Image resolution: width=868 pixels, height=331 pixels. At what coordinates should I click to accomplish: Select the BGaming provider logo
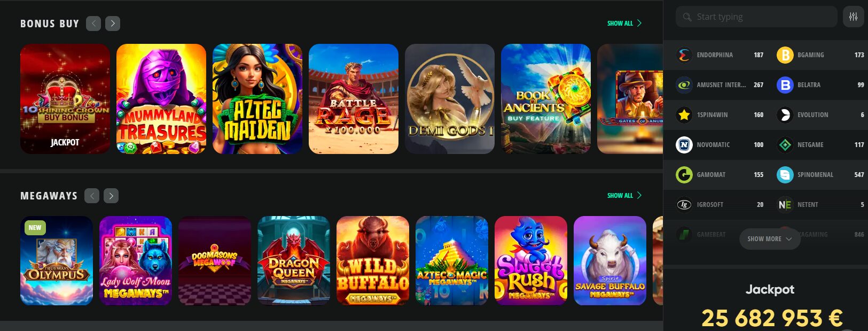click(785, 55)
